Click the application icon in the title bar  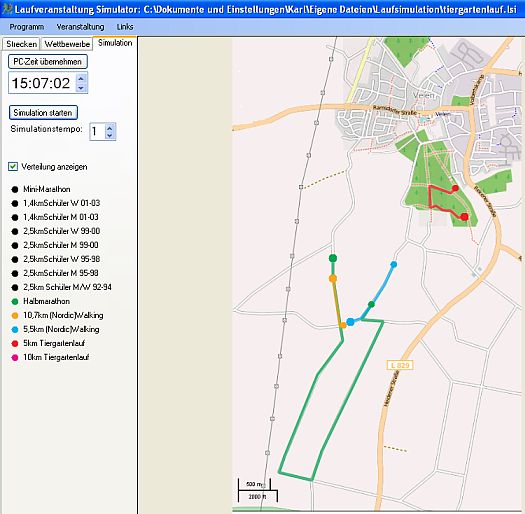(x=7, y=9)
